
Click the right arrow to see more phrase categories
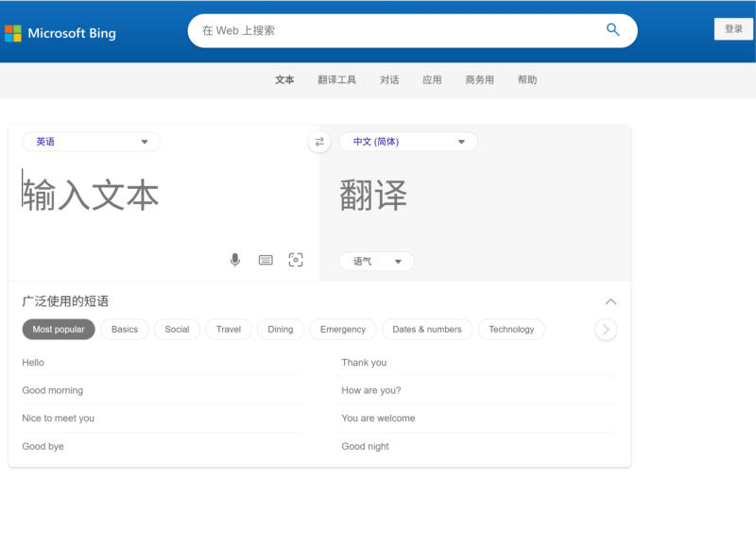tap(606, 329)
